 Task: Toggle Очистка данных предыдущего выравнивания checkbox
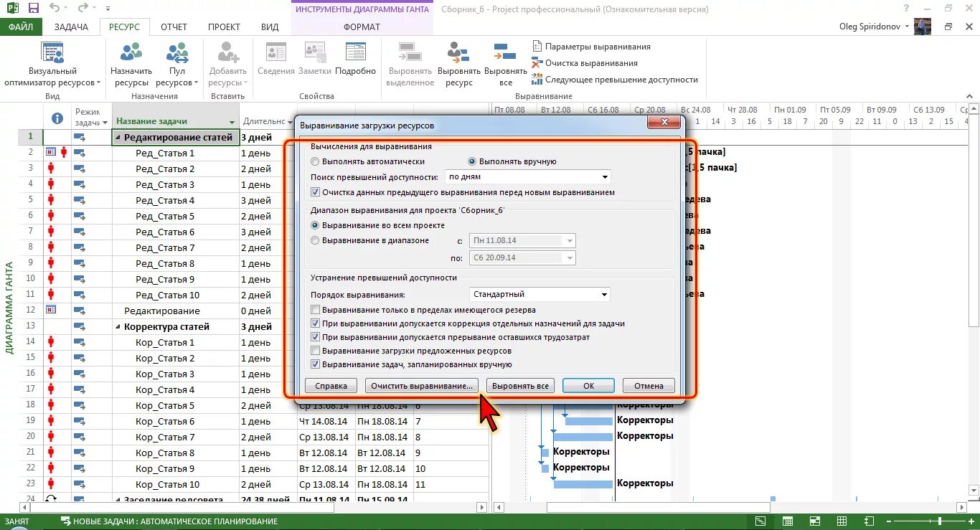(x=315, y=192)
